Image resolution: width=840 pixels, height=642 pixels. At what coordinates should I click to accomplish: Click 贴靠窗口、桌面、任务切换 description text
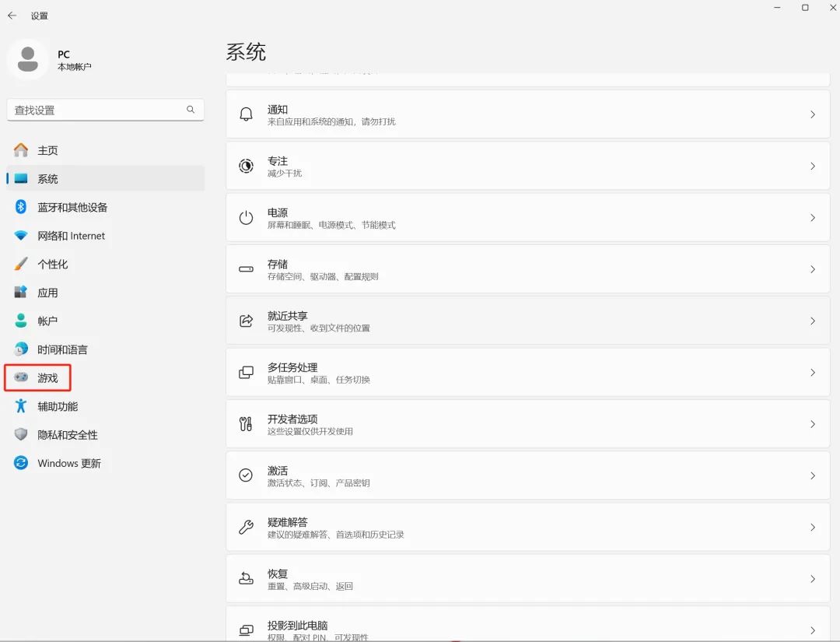[319, 380]
